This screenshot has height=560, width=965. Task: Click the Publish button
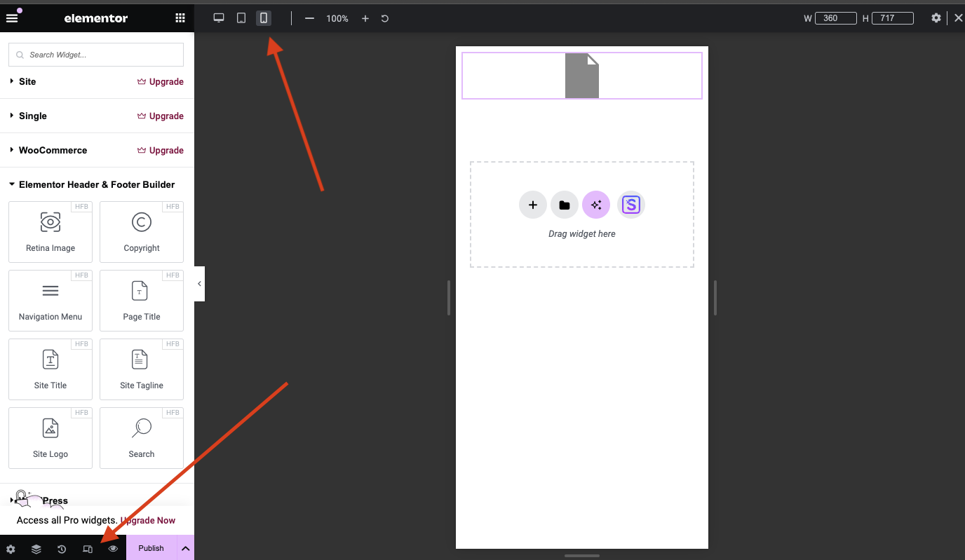point(151,548)
